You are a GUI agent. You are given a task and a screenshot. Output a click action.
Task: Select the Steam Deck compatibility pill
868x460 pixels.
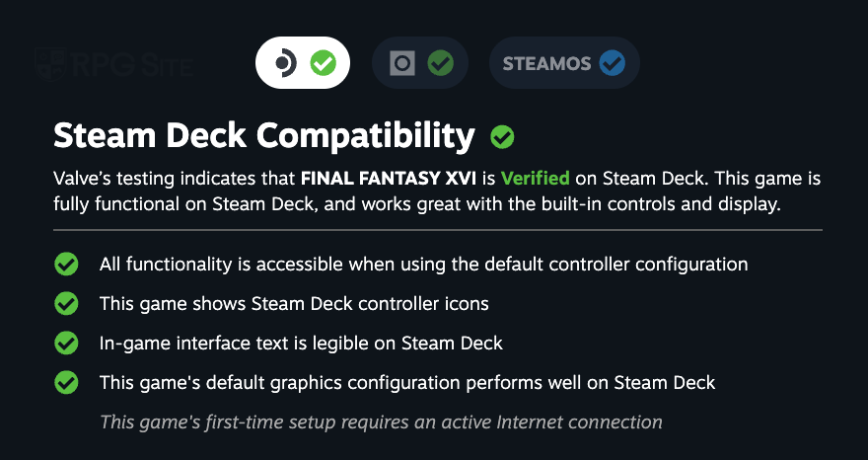[x=303, y=62]
